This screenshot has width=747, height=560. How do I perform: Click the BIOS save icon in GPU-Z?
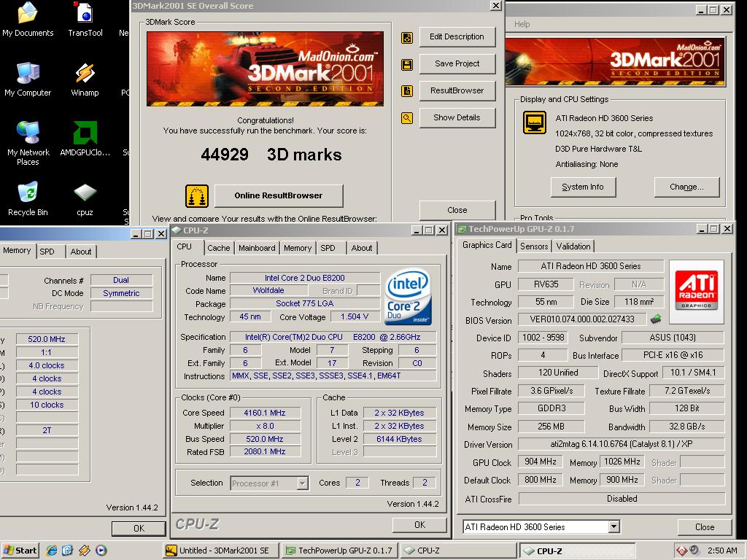click(x=656, y=319)
